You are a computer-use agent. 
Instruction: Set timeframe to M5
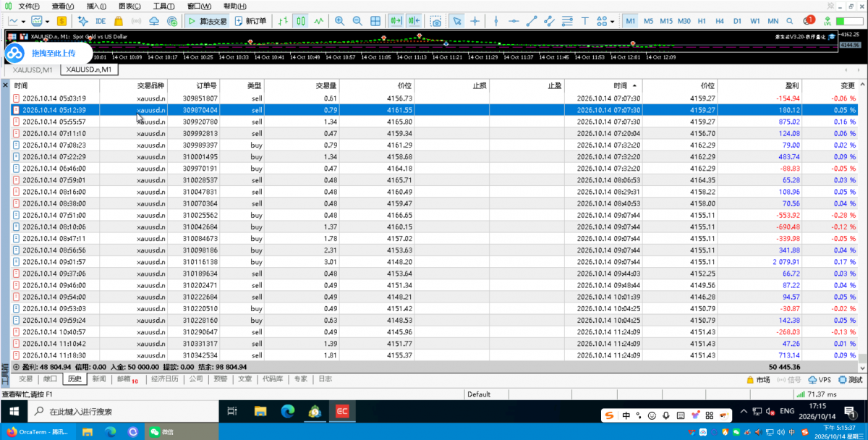point(648,21)
